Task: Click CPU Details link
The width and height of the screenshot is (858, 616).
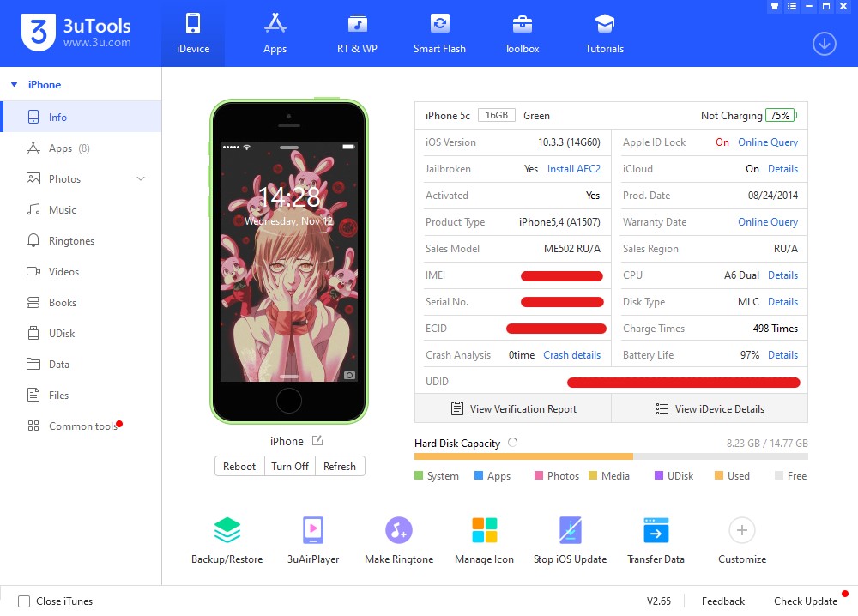Action: pyautogui.click(x=782, y=275)
